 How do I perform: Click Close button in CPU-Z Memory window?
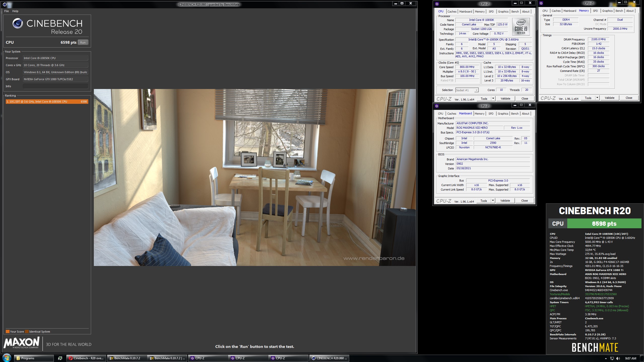629,98
